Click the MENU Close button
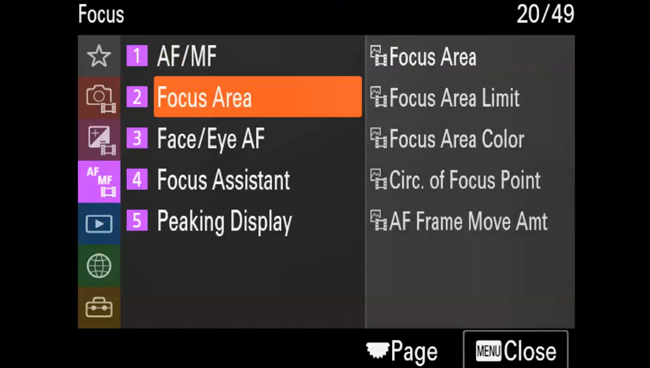Image resolution: width=650 pixels, height=368 pixels. pos(515,351)
